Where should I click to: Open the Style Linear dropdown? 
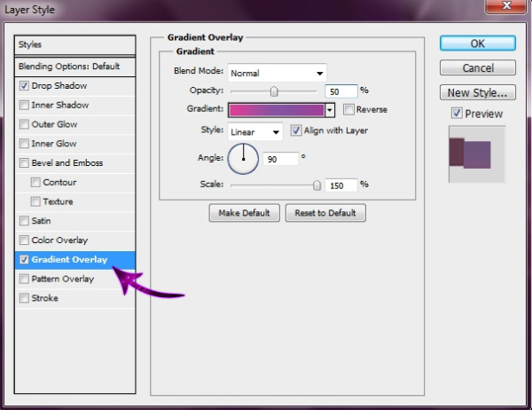(255, 131)
